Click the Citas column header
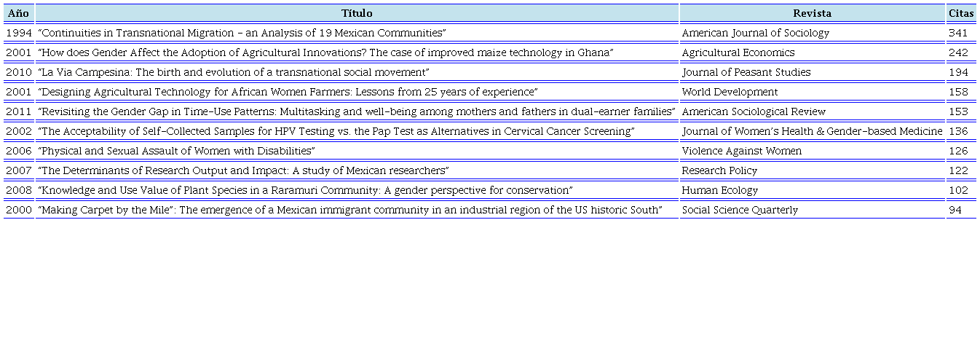The image size is (980, 346). (x=961, y=13)
